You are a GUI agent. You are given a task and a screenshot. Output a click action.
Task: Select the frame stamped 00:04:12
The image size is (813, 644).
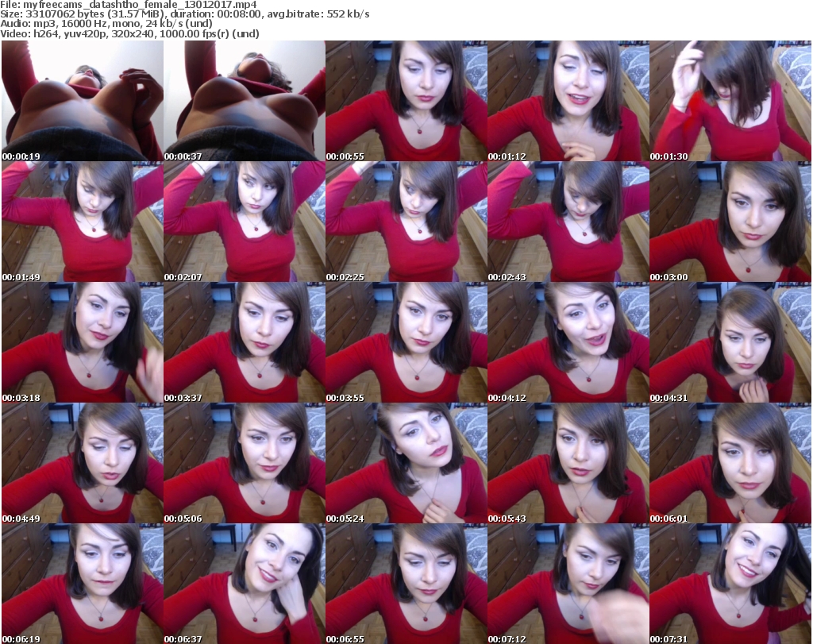(x=568, y=343)
